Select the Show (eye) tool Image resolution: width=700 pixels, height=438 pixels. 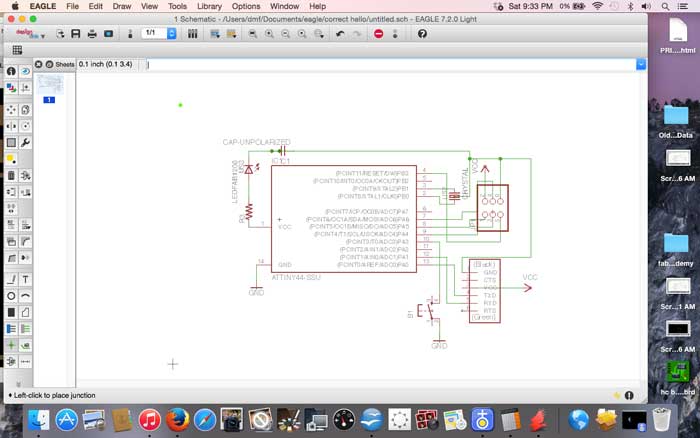(x=25, y=71)
